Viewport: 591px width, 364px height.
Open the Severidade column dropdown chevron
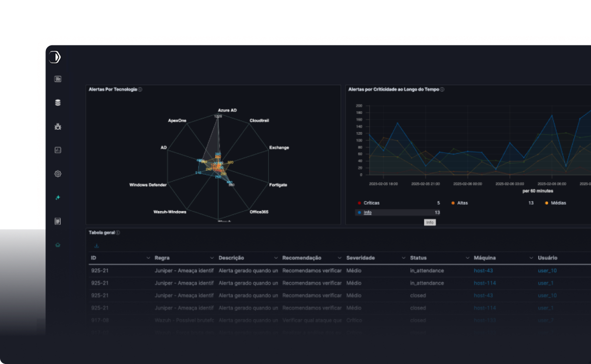pos(403,258)
